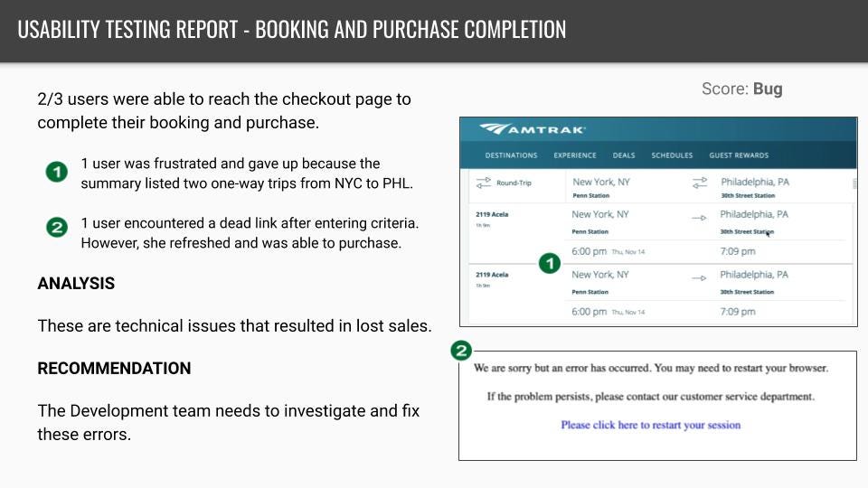Click the scrollbar at Amtrak screenshot's right edge
Image resolution: width=868 pixels, height=488 pixels.
854,183
